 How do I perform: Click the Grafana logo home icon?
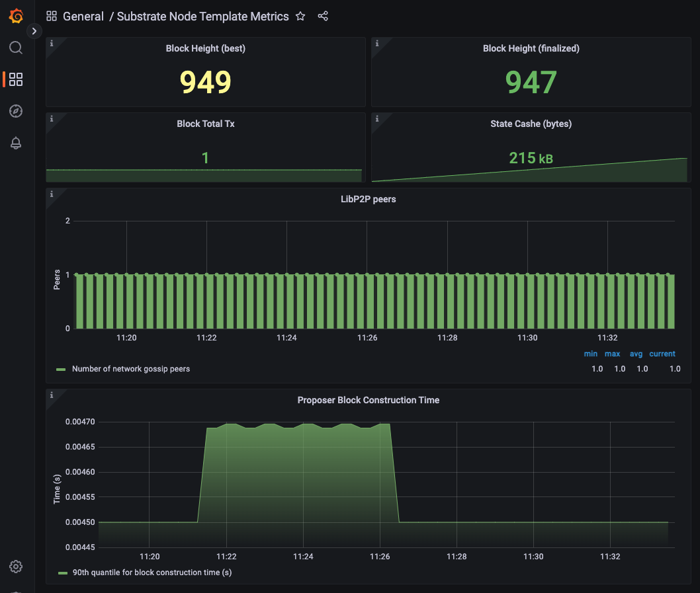pyautogui.click(x=16, y=16)
